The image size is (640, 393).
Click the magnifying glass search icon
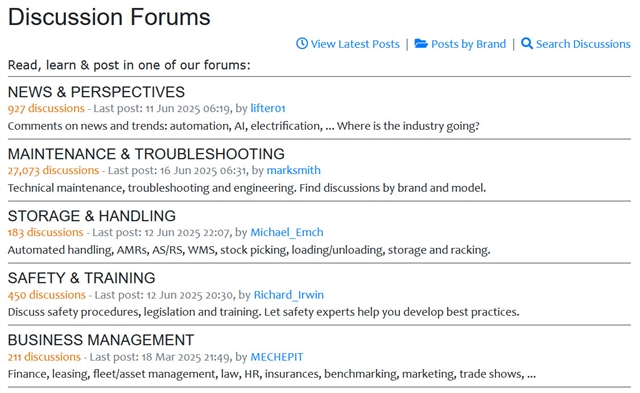pyautogui.click(x=527, y=44)
